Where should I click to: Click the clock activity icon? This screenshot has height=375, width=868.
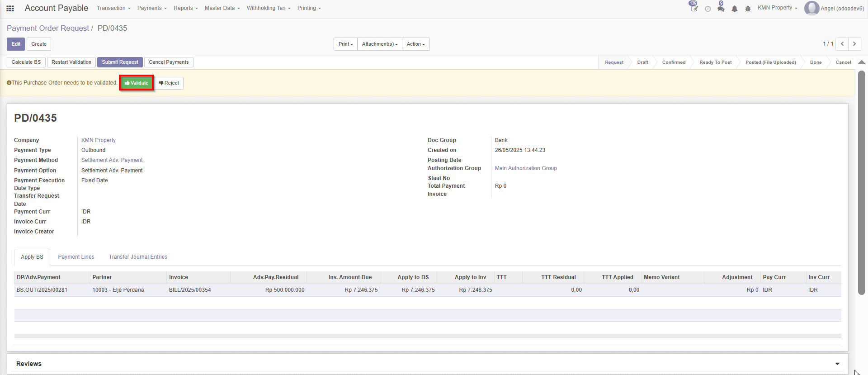coord(708,9)
